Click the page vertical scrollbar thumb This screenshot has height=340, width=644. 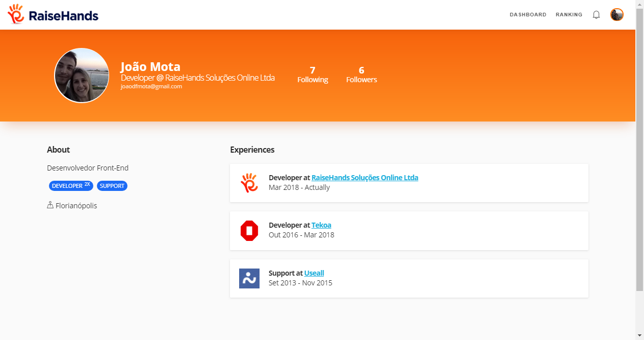[x=640, y=149]
